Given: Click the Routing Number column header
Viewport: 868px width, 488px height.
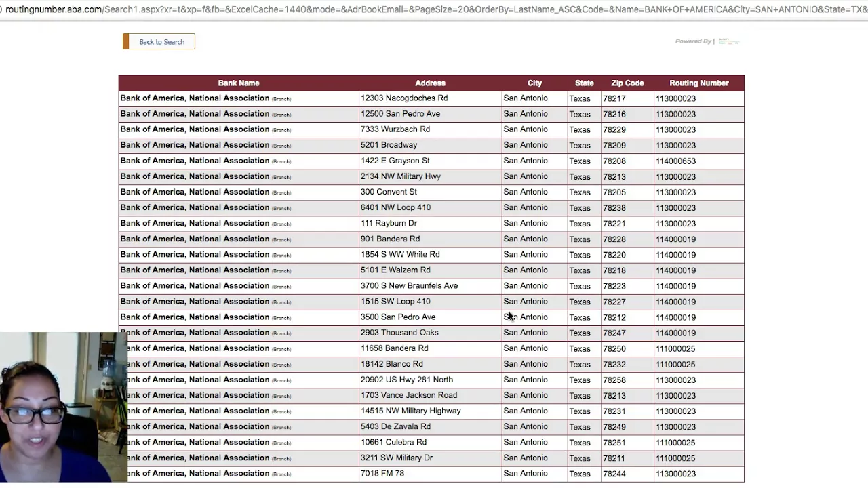Looking at the screenshot, I should tap(699, 83).
